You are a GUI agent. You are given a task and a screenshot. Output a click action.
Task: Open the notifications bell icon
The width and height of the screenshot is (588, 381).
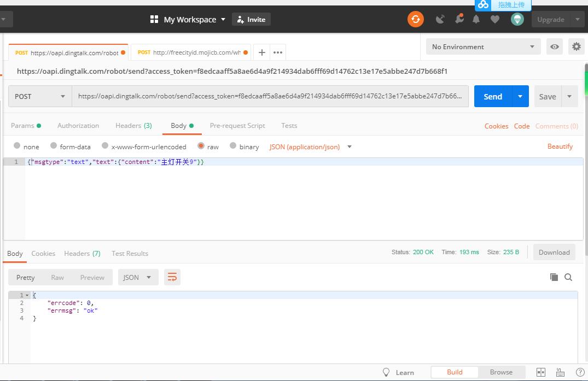tap(476, 19)
